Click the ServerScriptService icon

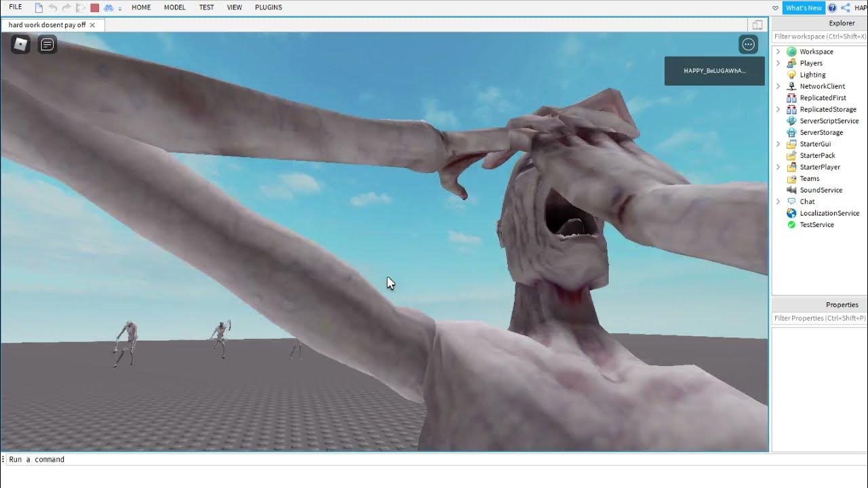(x=791, y=121)
